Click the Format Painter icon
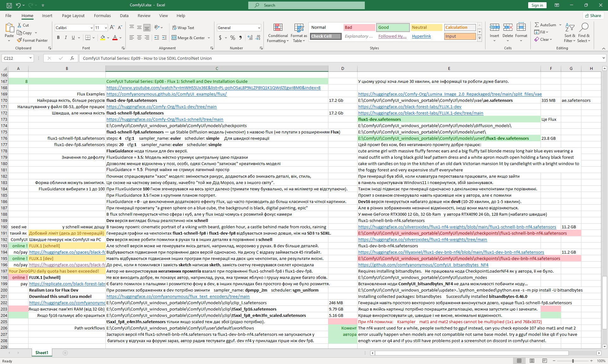The height and width of the screenshot is (364, 608). (20, 40)
